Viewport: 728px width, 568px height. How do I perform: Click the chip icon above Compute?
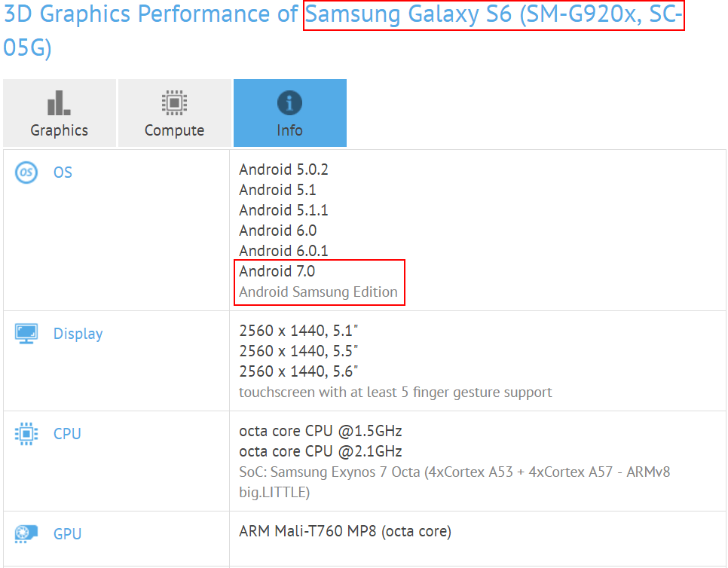174,102
